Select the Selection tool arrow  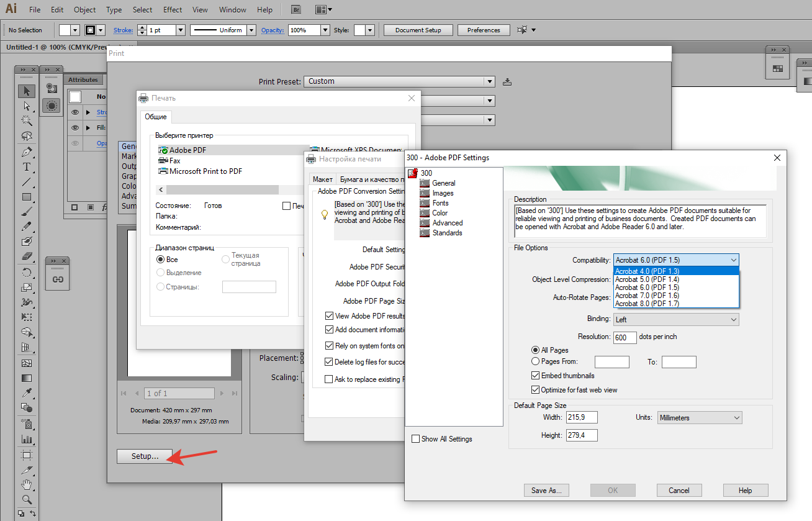[27, 91]
